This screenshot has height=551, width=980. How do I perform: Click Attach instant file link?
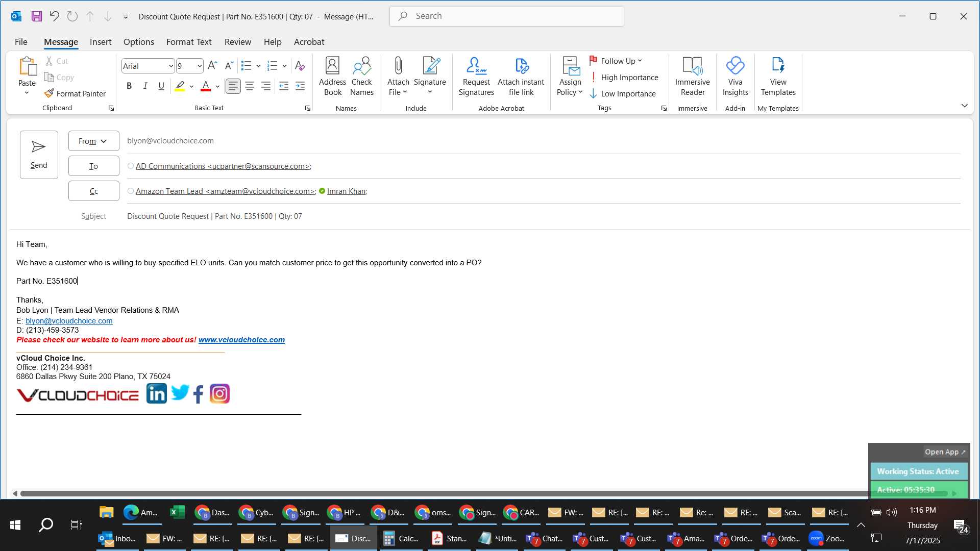click(521, 77)
